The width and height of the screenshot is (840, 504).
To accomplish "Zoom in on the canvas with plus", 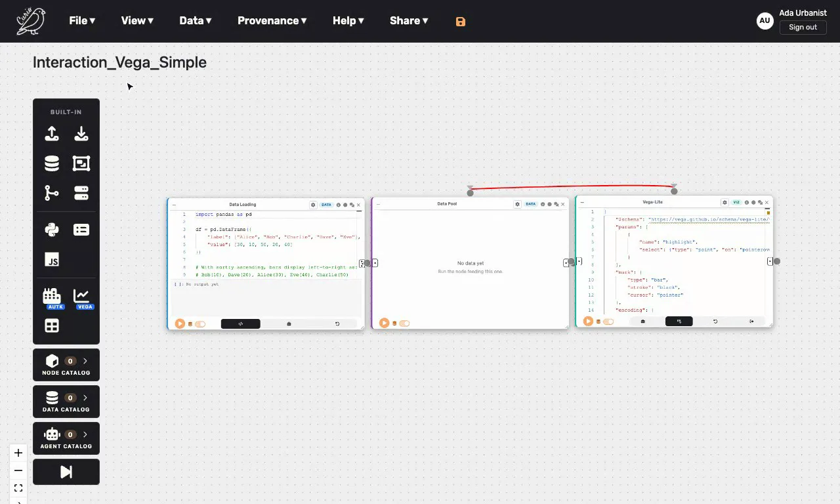I will click(18, 453).
